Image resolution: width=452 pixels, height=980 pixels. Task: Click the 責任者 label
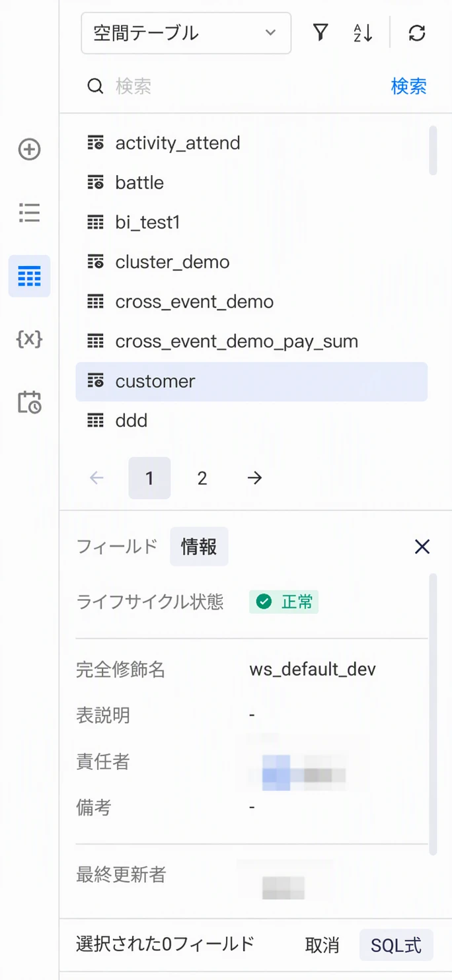tap(103, 761)
